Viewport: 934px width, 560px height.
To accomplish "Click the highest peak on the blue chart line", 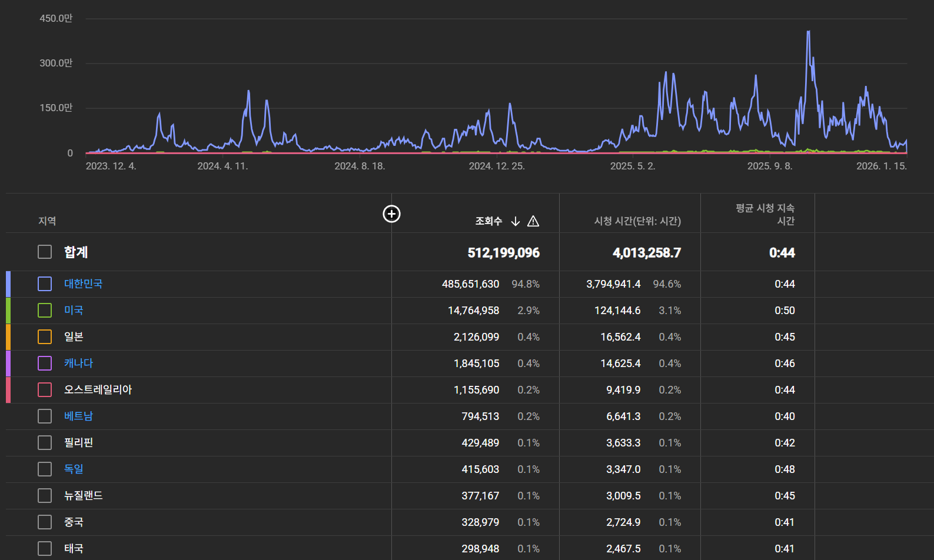I will (808, 32).
